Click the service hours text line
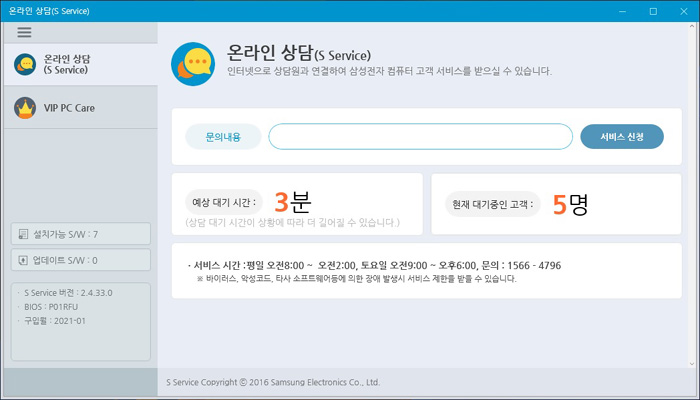 pos(374,265)
